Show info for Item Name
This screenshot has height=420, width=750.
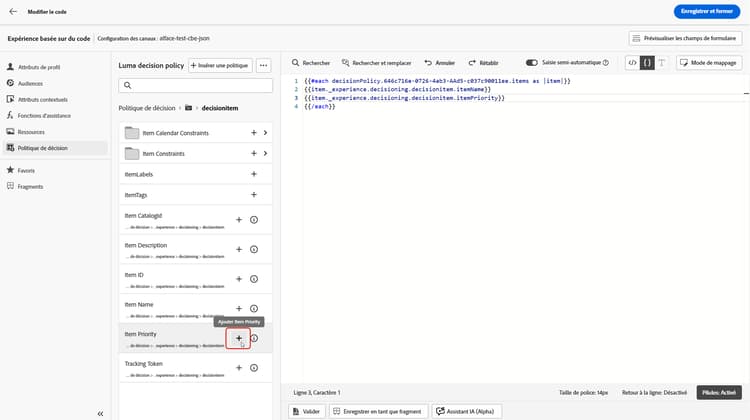coord(254,309)
